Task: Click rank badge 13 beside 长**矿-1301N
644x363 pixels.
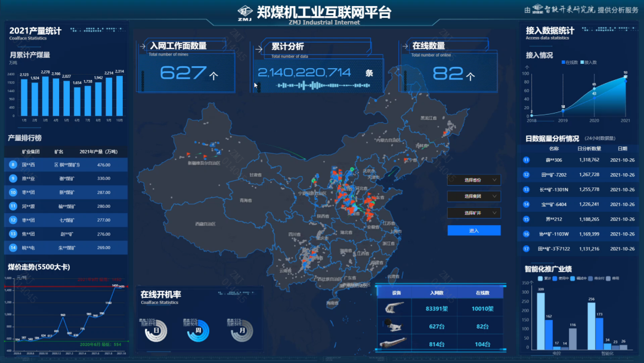Action: click(x=526, y=189)
